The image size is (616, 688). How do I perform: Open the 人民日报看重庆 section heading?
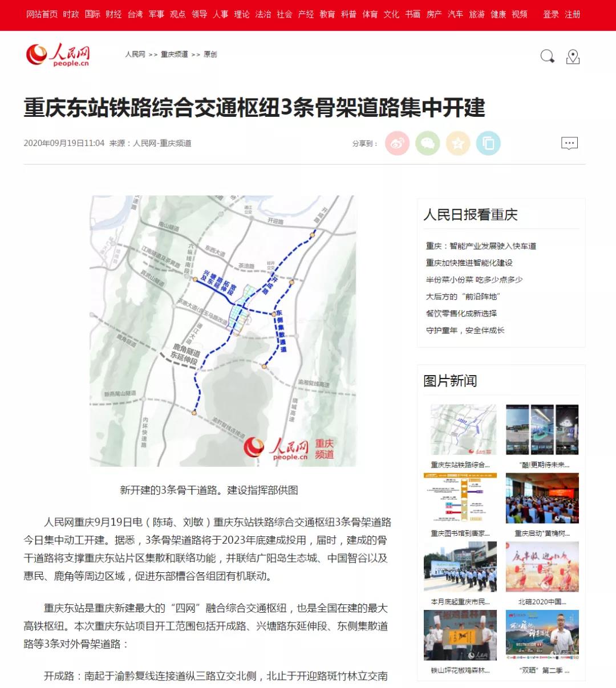[x=471, y=215]
